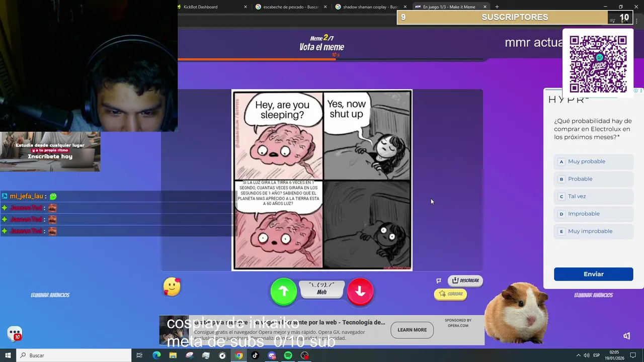
Task: Upvote the meme with the green arrow
Action: click(284, 292)
